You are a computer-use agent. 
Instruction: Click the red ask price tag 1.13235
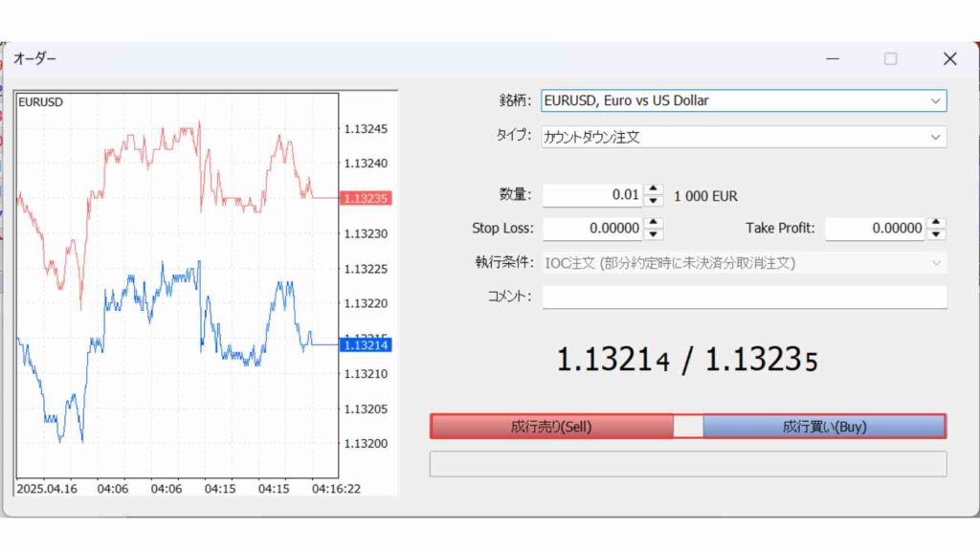pos(367,198)
